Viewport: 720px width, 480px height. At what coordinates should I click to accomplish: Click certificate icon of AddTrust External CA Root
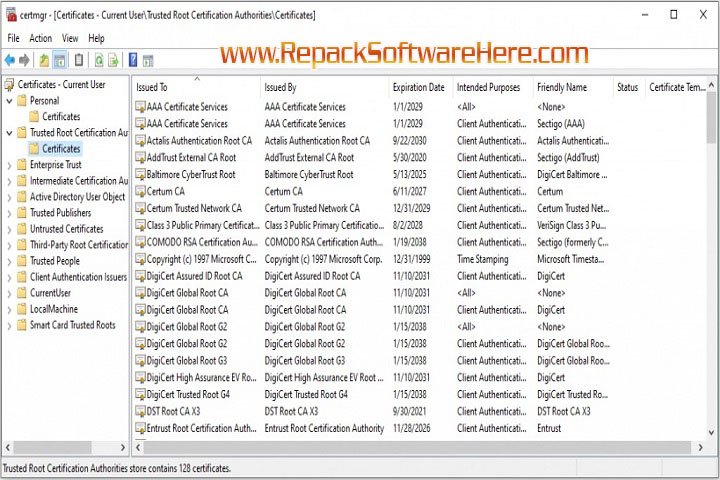tap(140, 158)
